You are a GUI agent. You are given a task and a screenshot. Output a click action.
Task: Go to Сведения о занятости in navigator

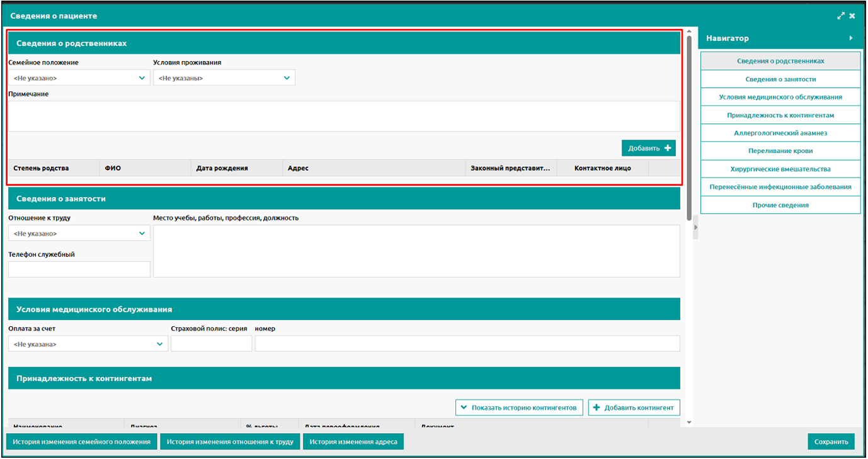pyautogui.click(x=780, y=79)
